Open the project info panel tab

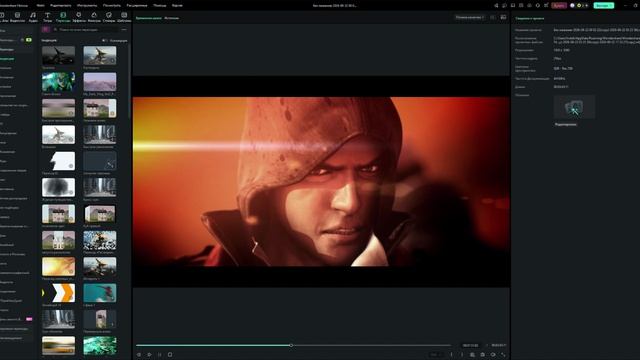[x=529, y=18]
